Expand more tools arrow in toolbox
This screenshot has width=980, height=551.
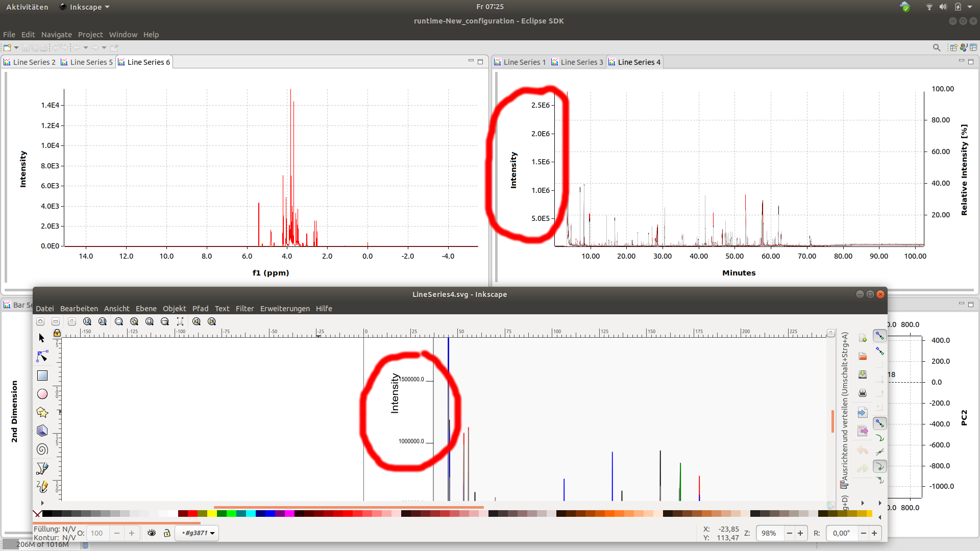pos(42,503)
